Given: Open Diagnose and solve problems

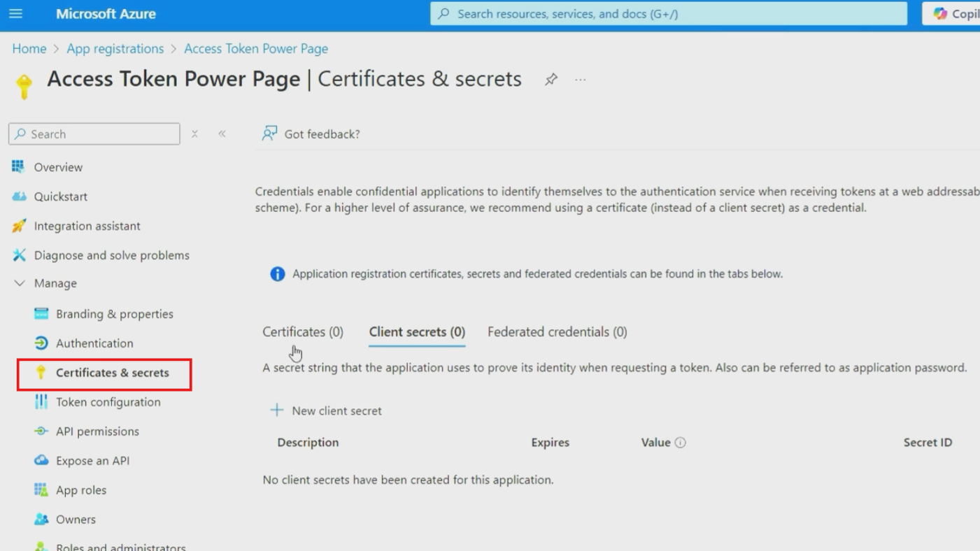Looking at the screenshot, I should [112, 255].
